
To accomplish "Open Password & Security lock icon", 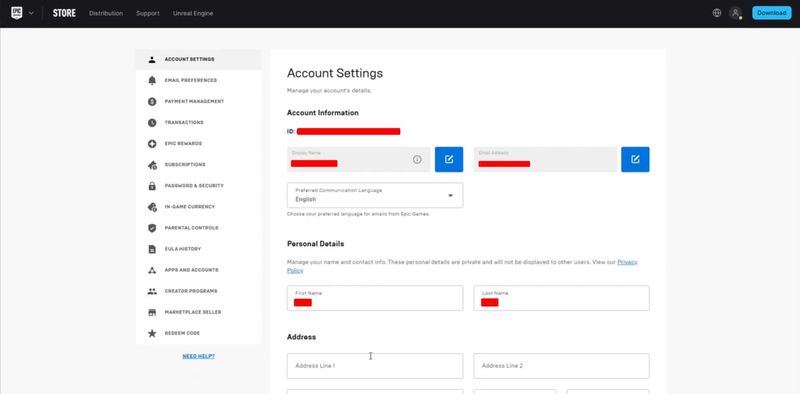I will [x=152, y=186].
